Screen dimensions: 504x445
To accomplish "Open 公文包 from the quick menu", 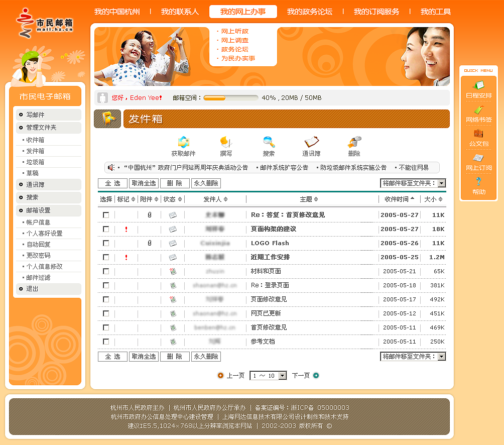I will point(478,134).
